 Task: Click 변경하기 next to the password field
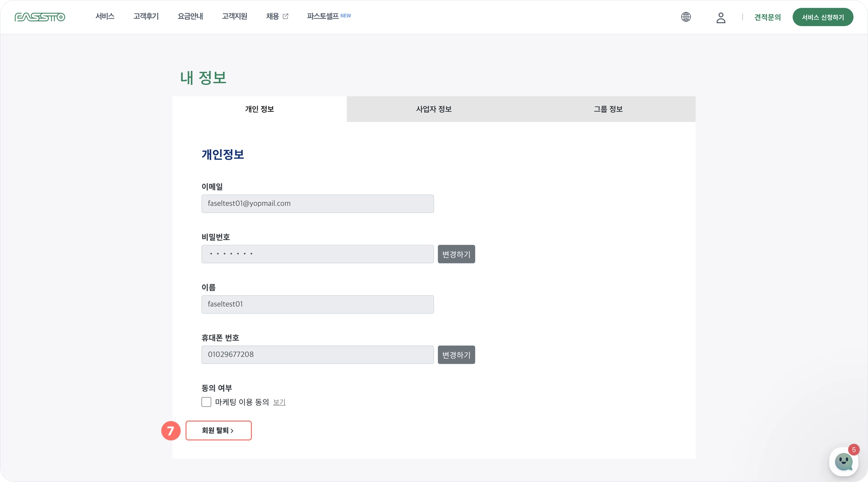456,254
